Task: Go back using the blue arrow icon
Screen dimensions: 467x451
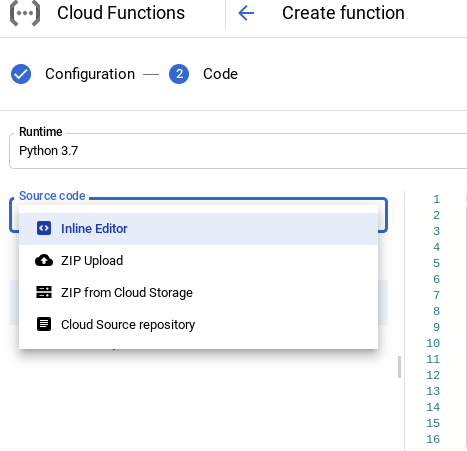Action: point(246,13)
